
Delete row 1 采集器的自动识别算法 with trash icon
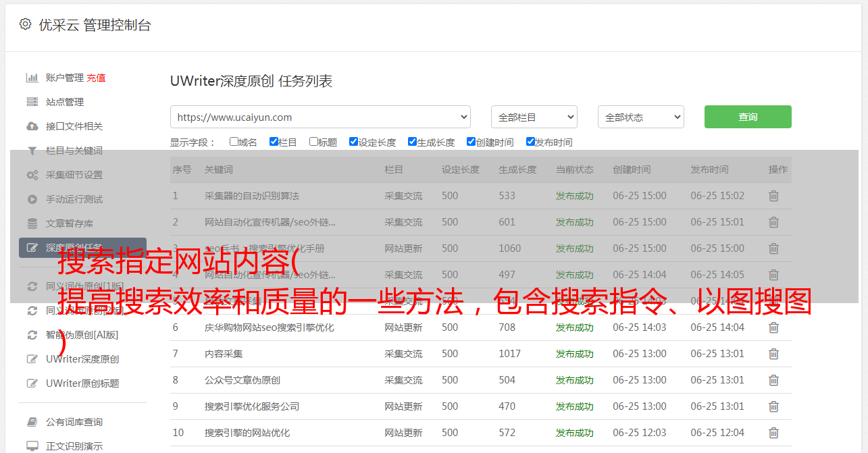pyautogui.click(x=773, y=196)
